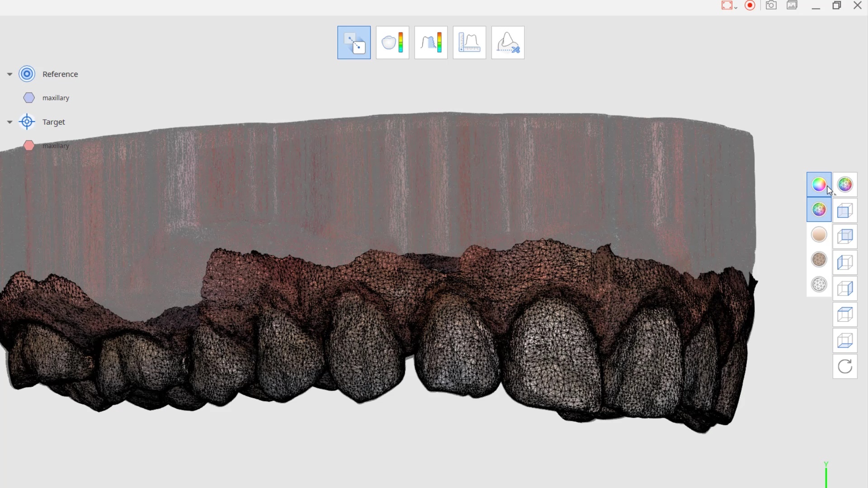The width and height of the screenshot is (868, 488).
Task: Click the Reference concentric circle icon
Action: click(27, 74)
